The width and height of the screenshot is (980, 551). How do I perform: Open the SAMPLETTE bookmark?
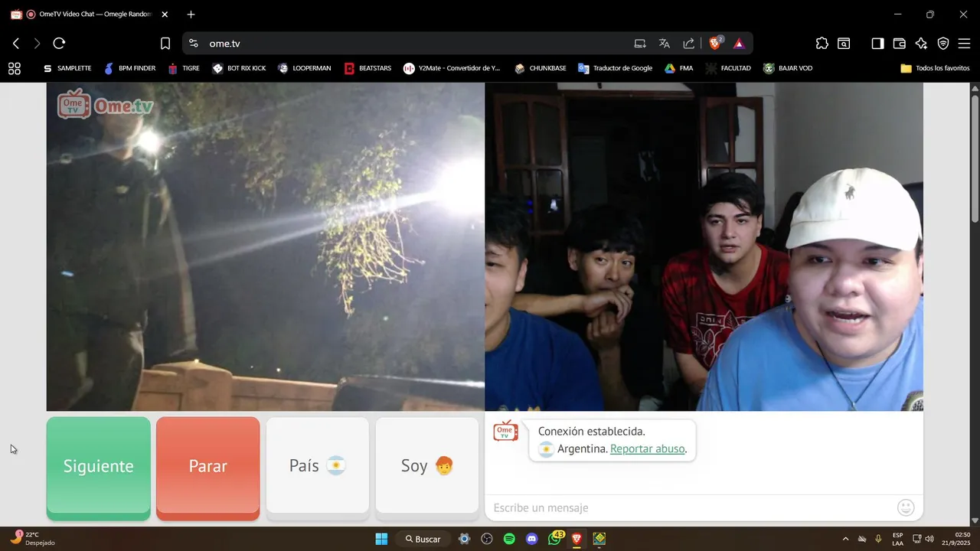pyautogui.click(x=67, y=68)
